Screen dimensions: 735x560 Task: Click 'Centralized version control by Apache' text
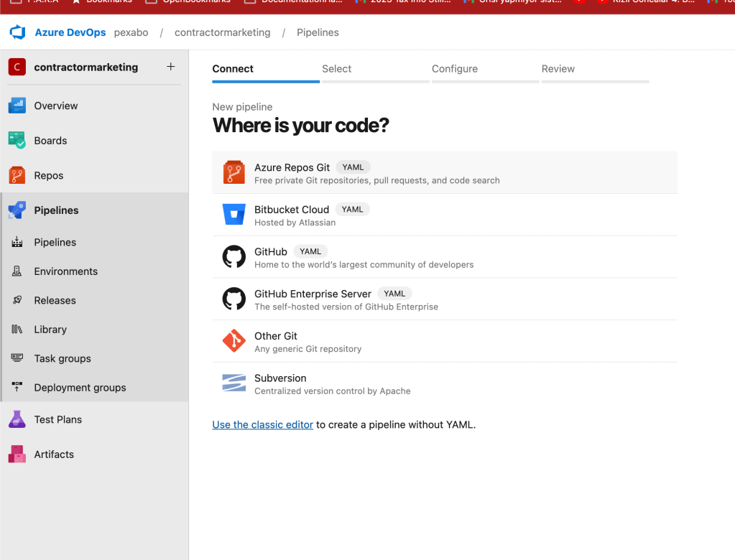pos(333,391)
